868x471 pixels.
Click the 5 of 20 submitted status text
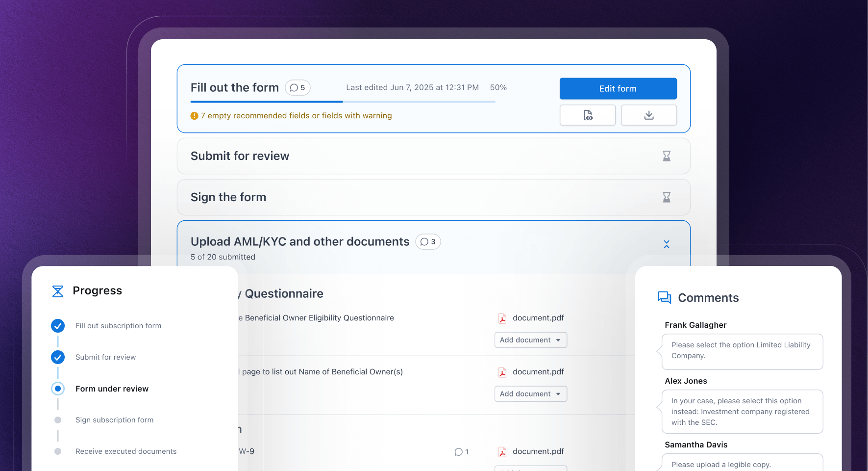(223, 257)
